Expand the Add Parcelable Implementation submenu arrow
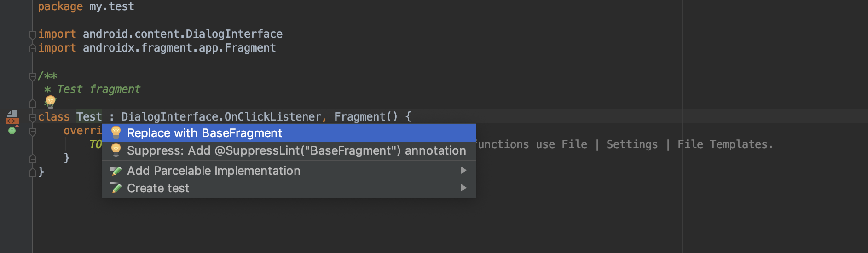The width and height of the screenshot is (868, 253). click(x=463, y=170)
